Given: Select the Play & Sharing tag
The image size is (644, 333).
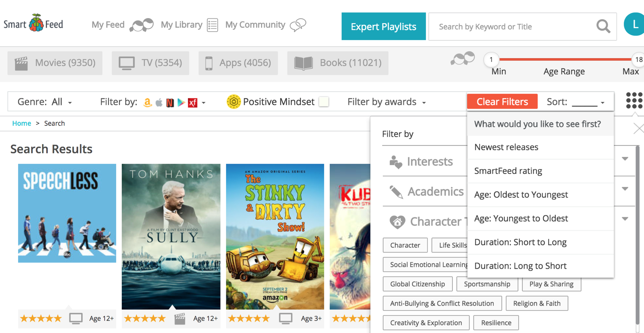Looking at the screenshot, I should point(551,284).
